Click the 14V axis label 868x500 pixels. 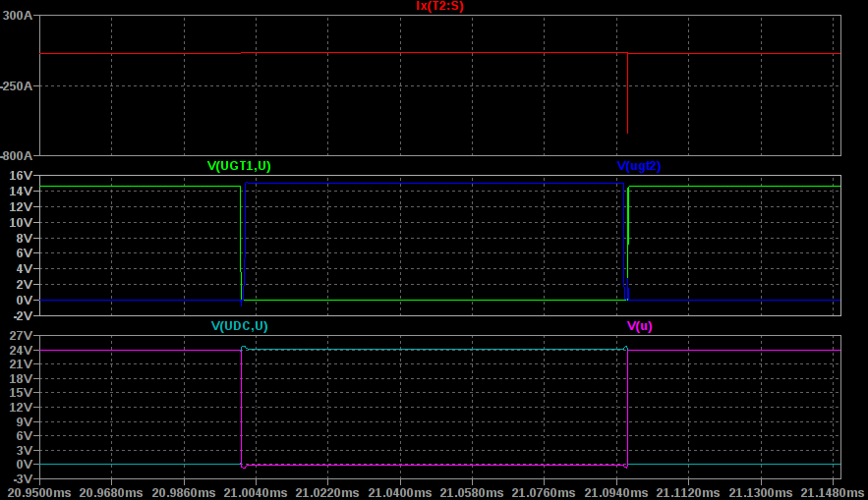pos(21,192)
